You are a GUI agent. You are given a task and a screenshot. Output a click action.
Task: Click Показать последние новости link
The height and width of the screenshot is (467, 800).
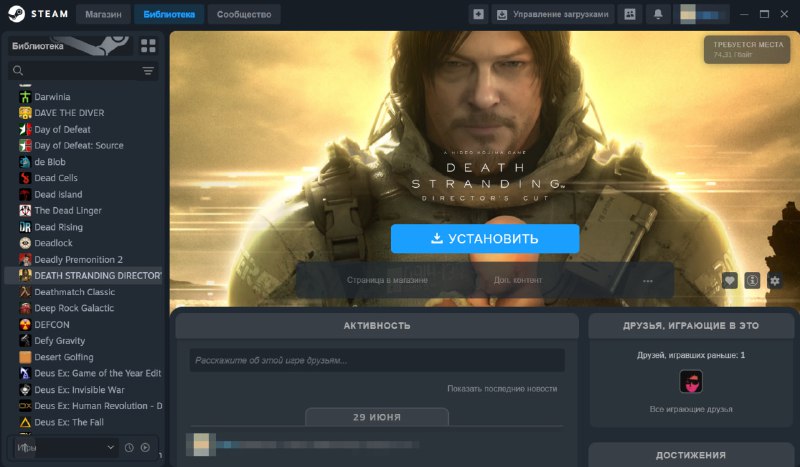[x=502, y=388]
